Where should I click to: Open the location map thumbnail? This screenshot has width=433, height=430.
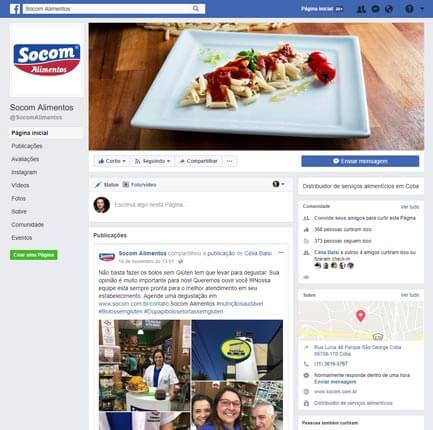[361, 321]
